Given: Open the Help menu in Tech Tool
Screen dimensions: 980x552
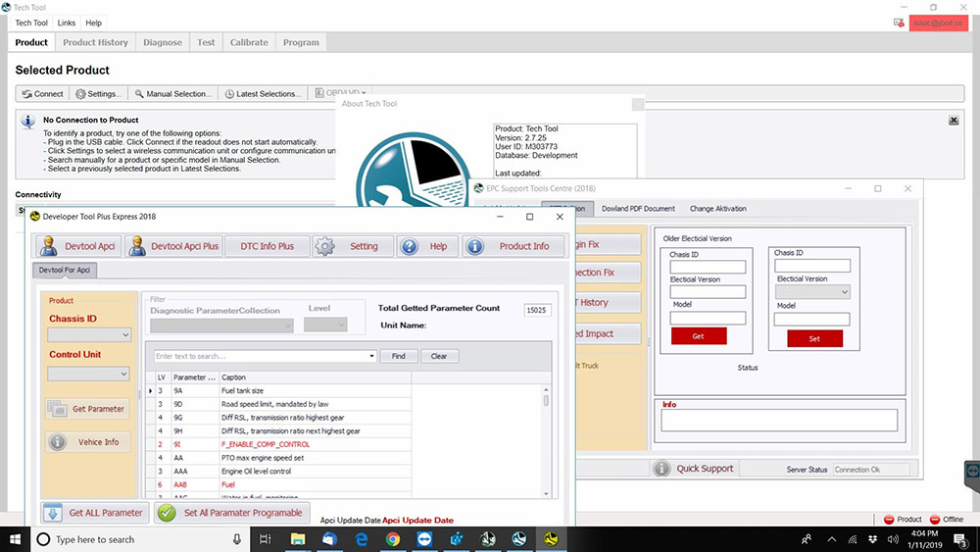Looking at the screenshot, I should [94, 24].
